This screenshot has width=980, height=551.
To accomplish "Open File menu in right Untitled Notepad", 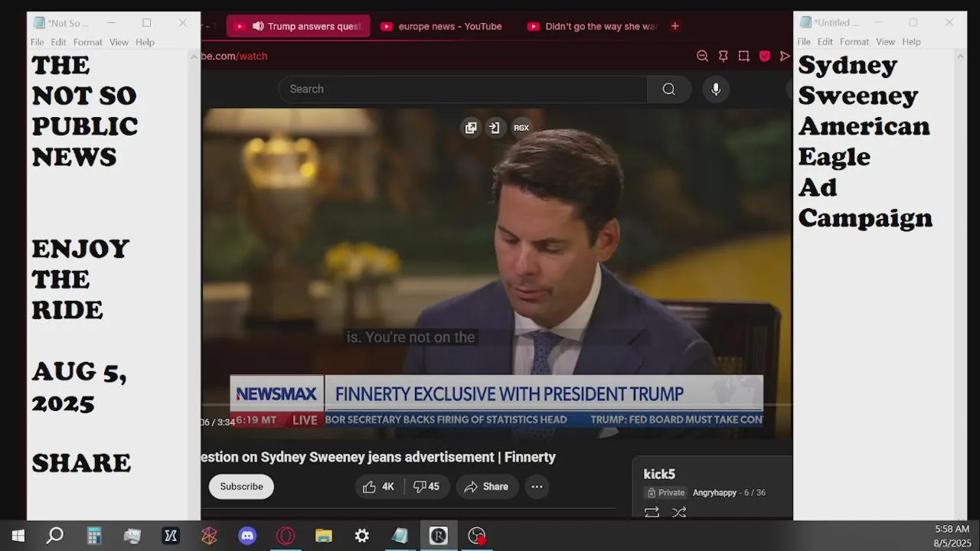I will (x=804, y=41).
